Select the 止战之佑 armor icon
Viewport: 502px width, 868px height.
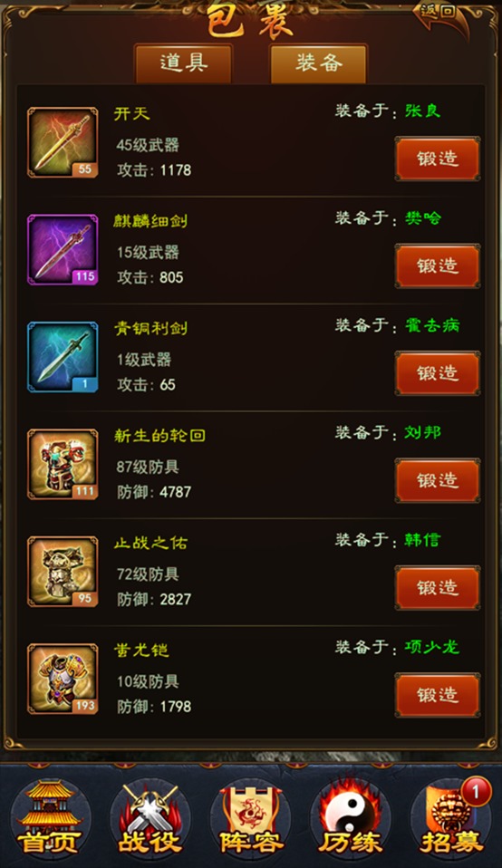pyautogui.click(x=63, y=572)
